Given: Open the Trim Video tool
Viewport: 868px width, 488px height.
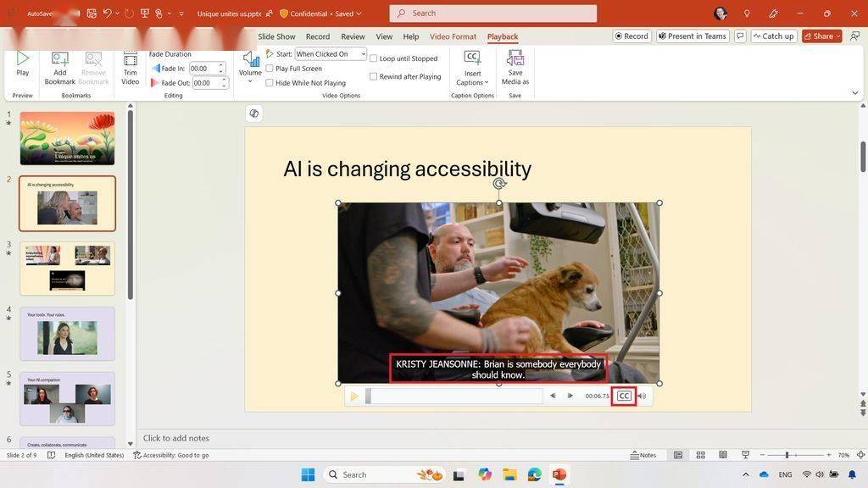Looking at the screenshot, I should click(130, 68).
